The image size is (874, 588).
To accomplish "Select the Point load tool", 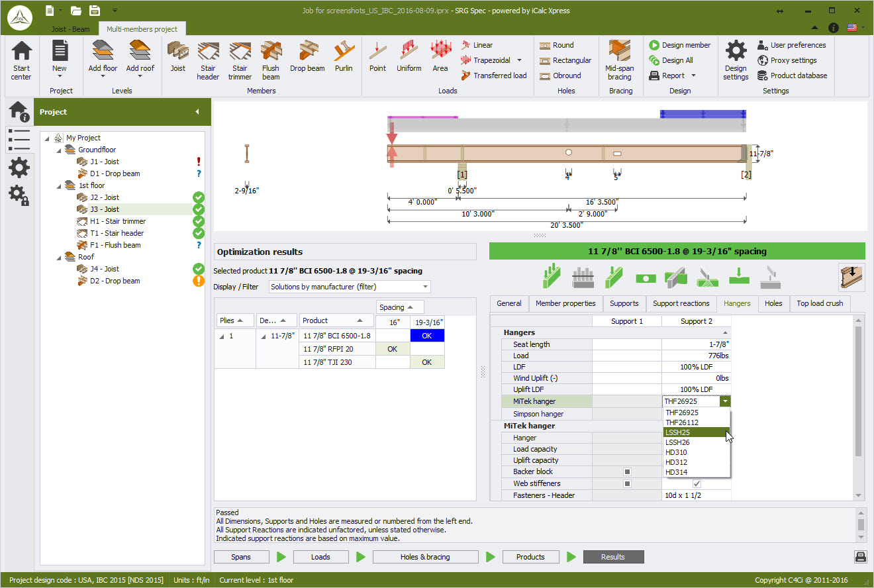I will pyautogui.click(x=378, y=56).
